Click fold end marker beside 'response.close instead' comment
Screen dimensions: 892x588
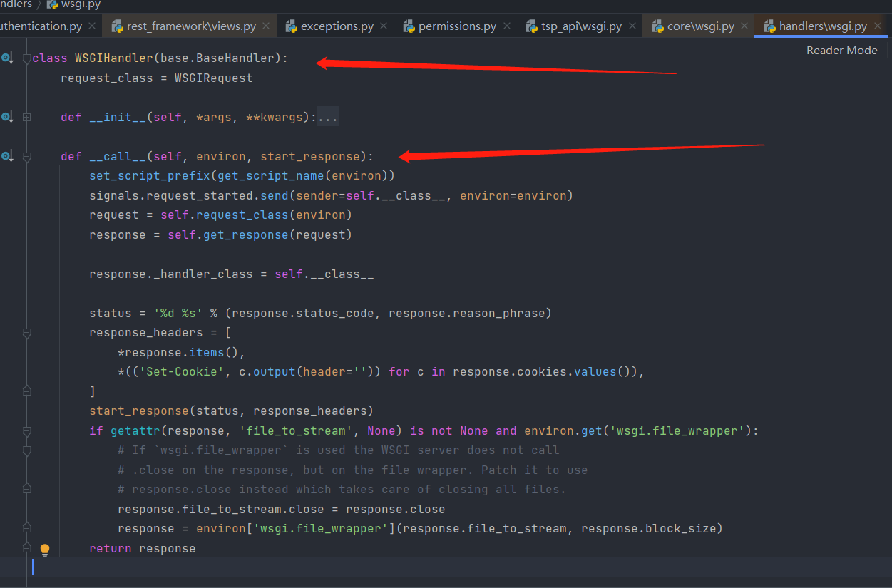[x=27, y=490]
